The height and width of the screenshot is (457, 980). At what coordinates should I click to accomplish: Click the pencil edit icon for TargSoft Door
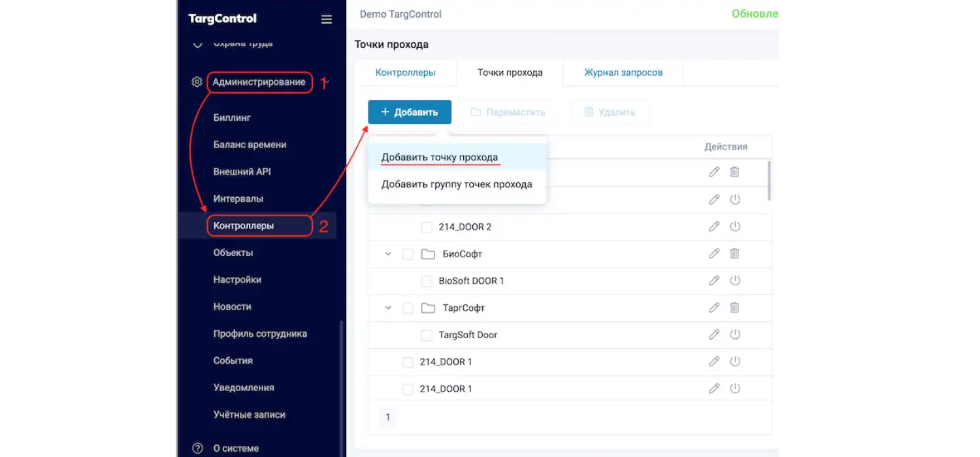point(714,334)
